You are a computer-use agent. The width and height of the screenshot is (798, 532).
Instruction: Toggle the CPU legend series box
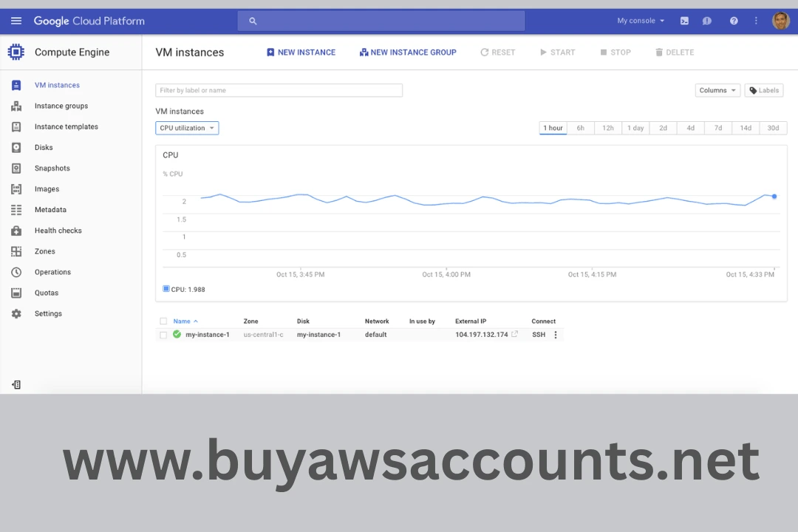[x=166, y=289]
